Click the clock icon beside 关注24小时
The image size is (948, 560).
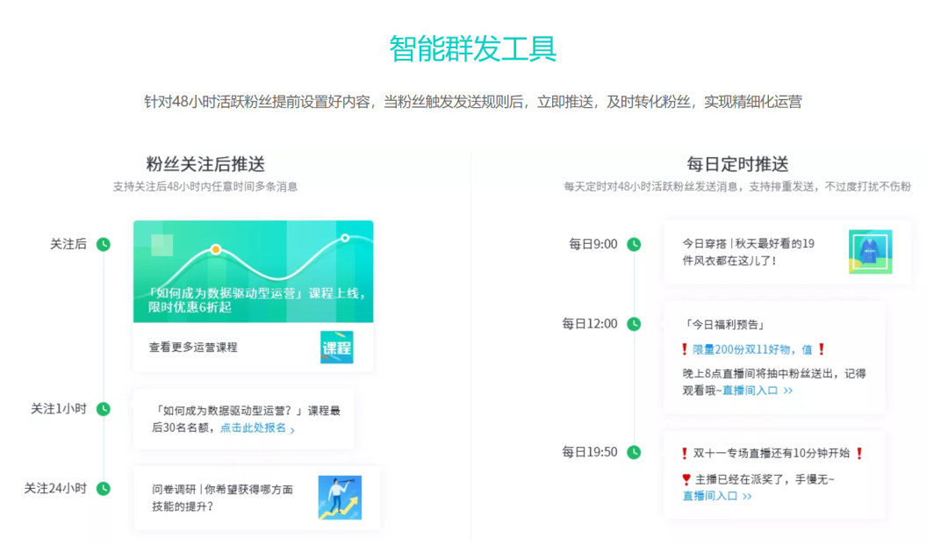click(x=104, y=489)
